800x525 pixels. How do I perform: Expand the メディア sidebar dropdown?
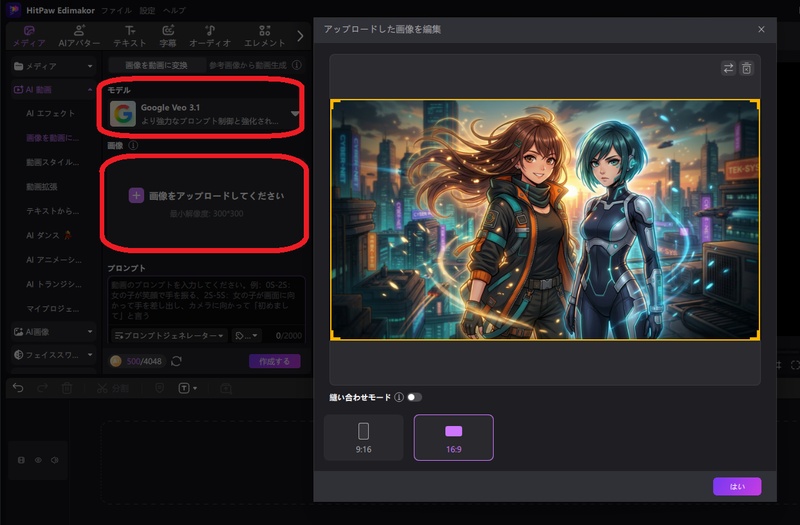coord(54,66)
